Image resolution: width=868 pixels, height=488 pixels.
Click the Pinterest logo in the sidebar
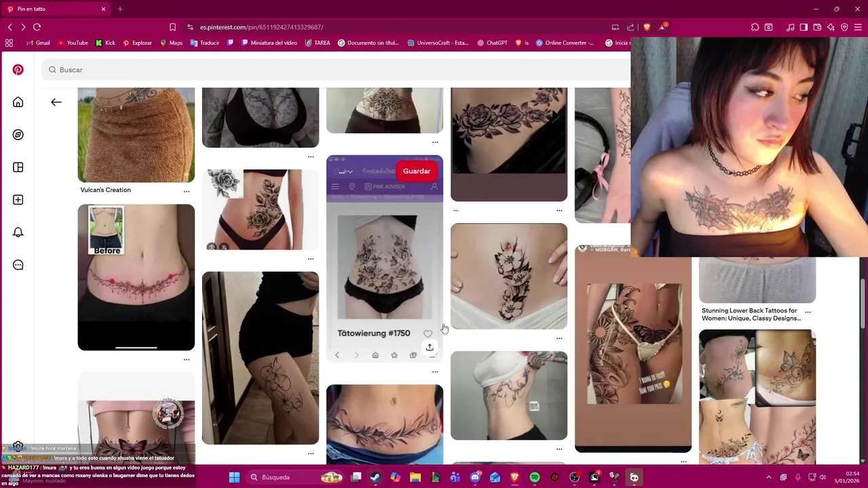[18, 70]
